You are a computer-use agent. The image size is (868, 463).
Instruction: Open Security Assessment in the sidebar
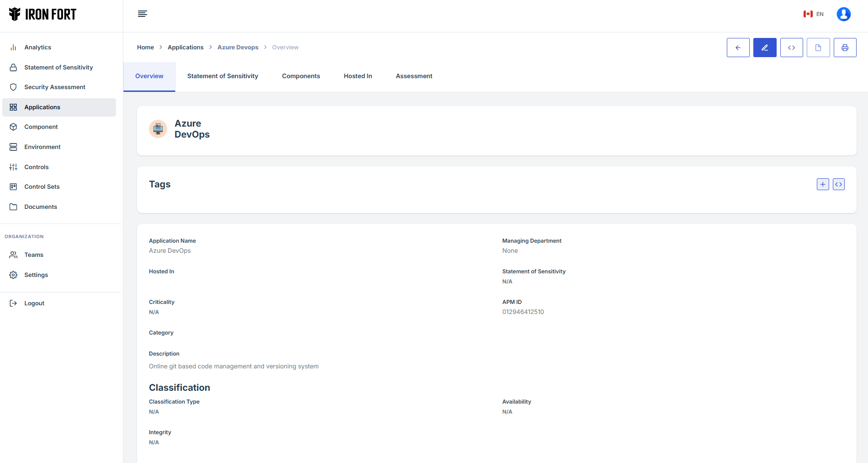(55, 87)
